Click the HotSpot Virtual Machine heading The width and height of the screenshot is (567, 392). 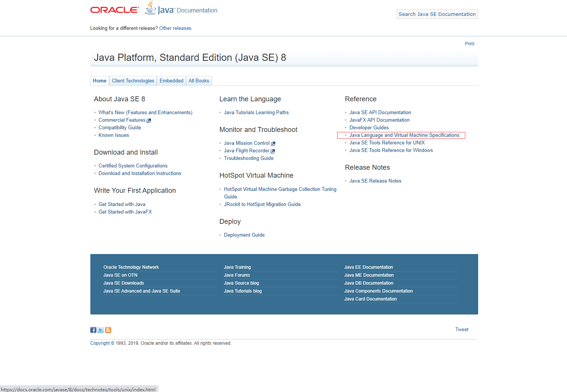pyautogui.click(x=256, y=175)
